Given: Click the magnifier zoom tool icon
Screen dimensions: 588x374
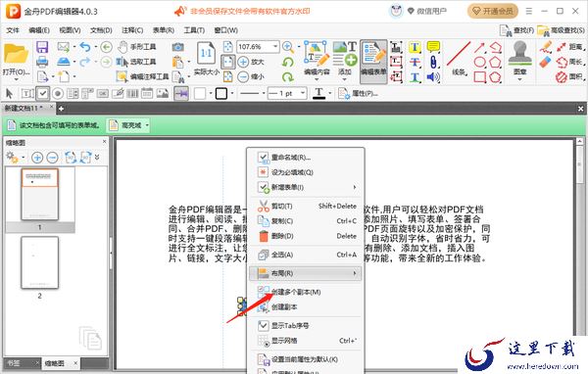Looking at the screenshot, I should 288,47.
